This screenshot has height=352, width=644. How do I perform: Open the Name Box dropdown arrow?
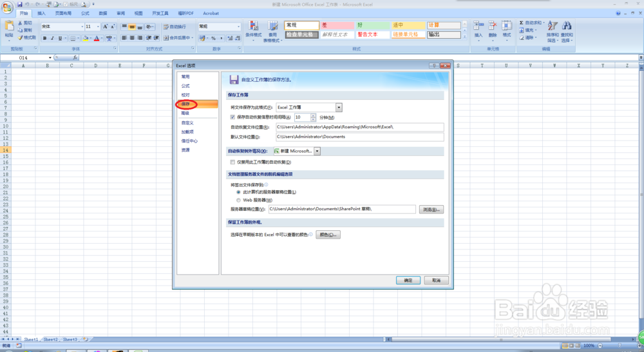click(50, 57)
